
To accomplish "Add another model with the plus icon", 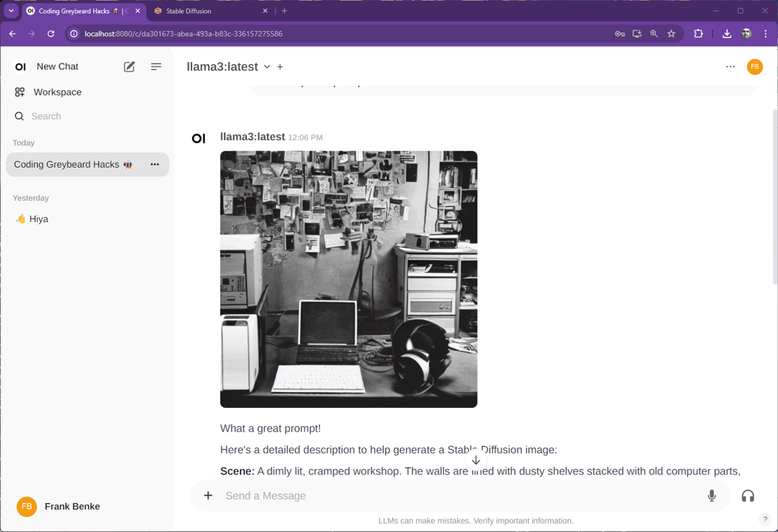I will coord(280,66).
